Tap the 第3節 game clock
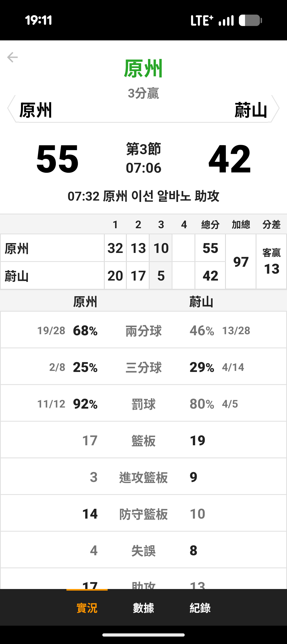The image size is (287, 644). [143, 158]
